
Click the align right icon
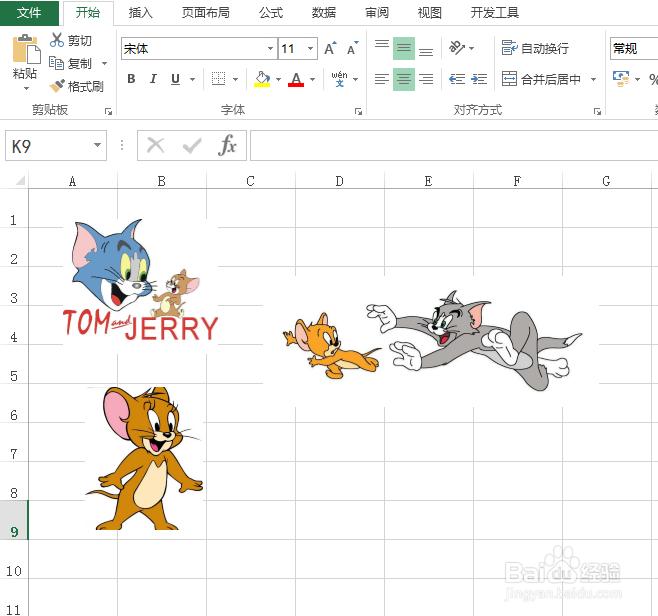pos(426,79)
